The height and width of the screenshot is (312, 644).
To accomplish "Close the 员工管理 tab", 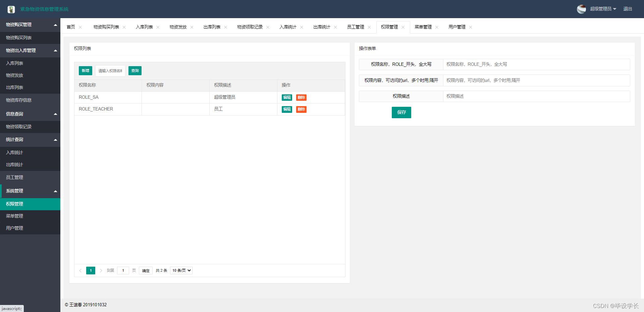I will point(369,27).
